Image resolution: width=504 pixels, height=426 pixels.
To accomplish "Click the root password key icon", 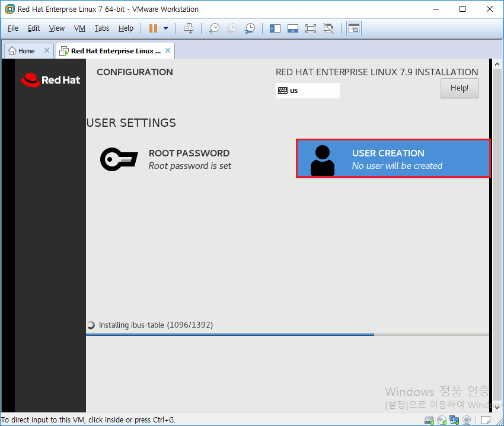I will click(x=119, y=159).
